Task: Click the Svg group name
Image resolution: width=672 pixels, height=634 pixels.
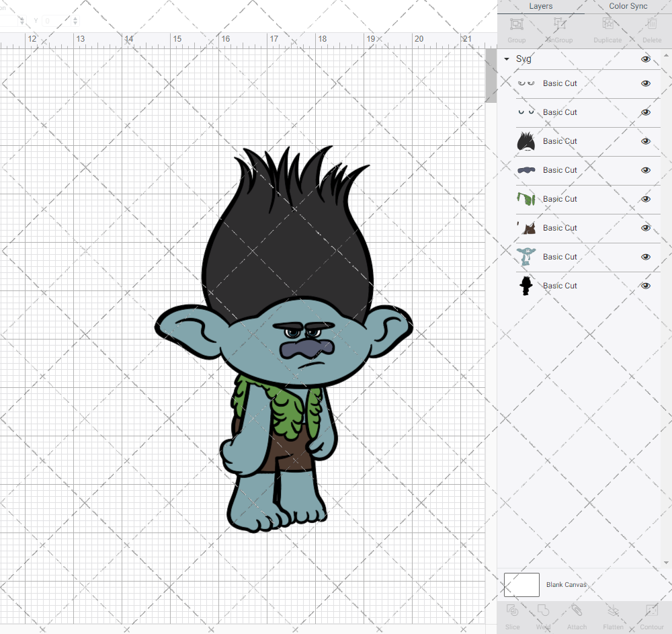Action: click(x=523, y=59)
